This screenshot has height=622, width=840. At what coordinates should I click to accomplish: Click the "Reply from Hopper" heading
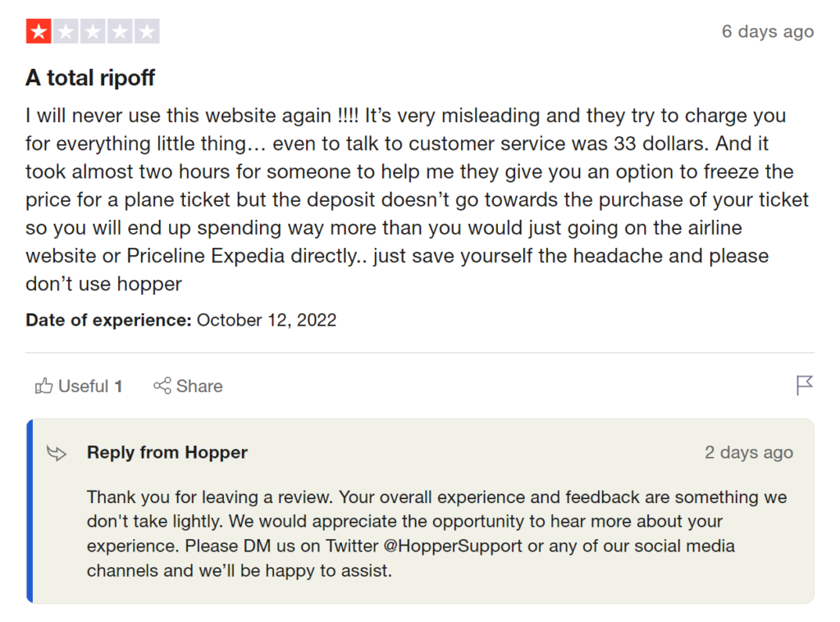(167, 453)
